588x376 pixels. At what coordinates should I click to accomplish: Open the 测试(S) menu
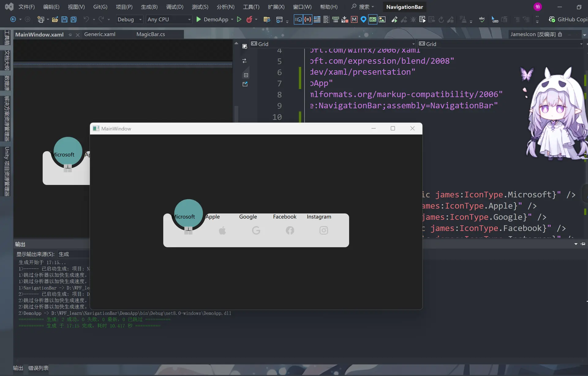pos(200,7)
